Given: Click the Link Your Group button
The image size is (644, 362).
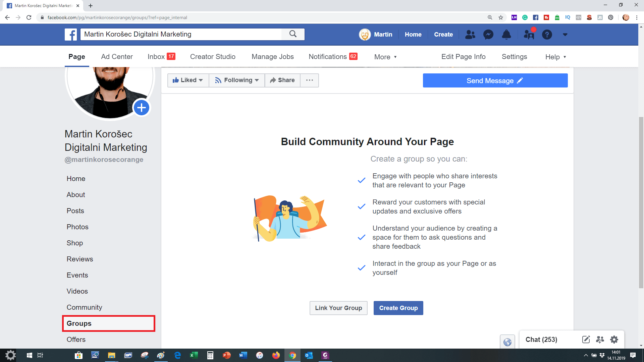Looking at the screenshot, I should click(338, 308).
